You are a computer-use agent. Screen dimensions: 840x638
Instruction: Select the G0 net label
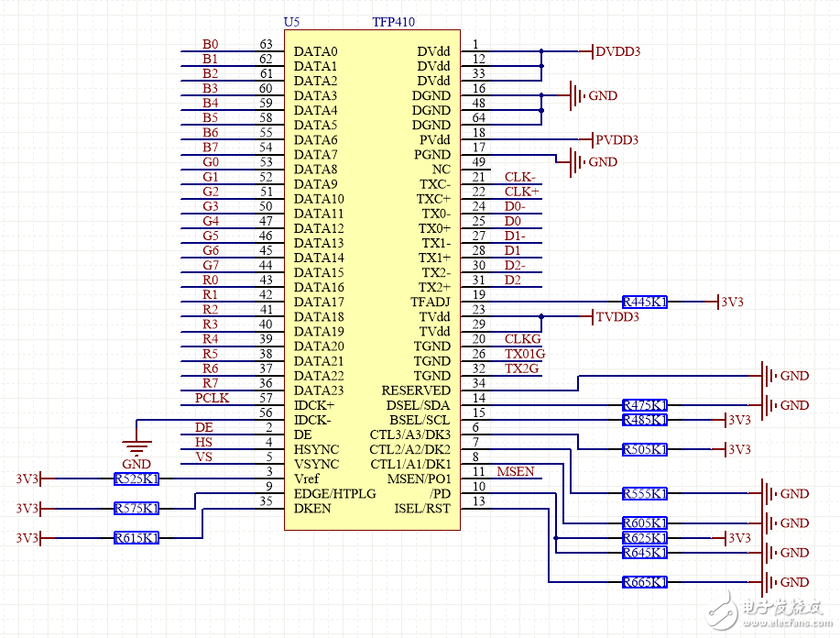pos(210,162)
